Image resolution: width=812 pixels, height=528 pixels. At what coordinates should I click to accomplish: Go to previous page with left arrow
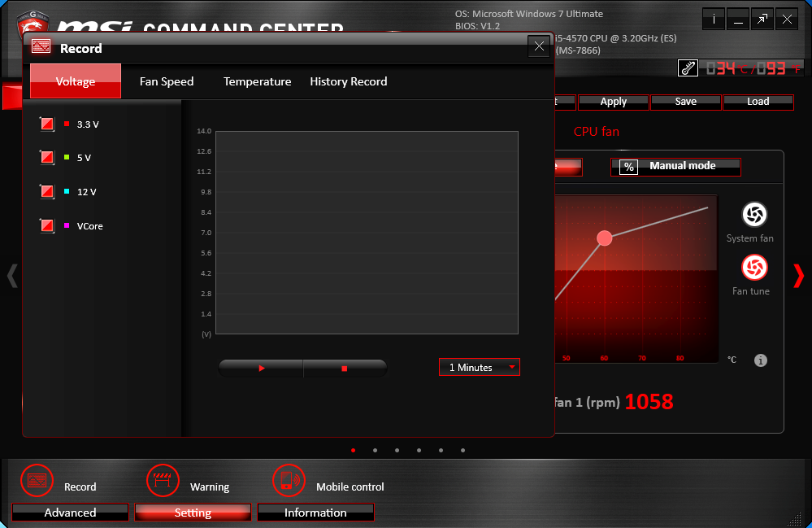coord(12,275)
